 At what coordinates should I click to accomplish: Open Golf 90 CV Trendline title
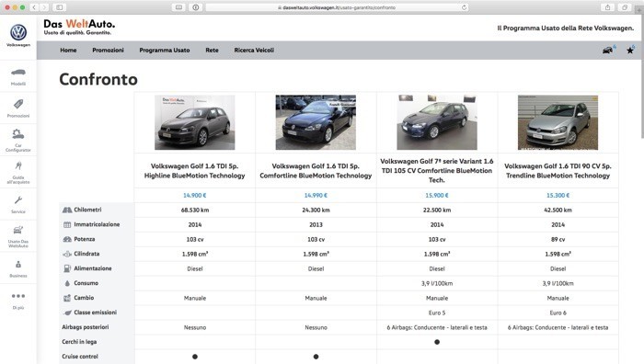click(x=558, y=171)
